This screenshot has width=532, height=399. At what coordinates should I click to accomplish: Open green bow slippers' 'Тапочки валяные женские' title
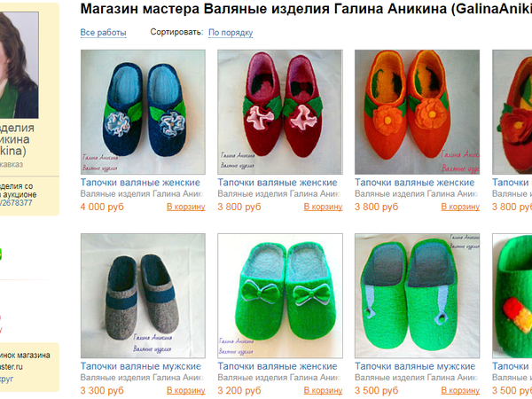[278, 366]
